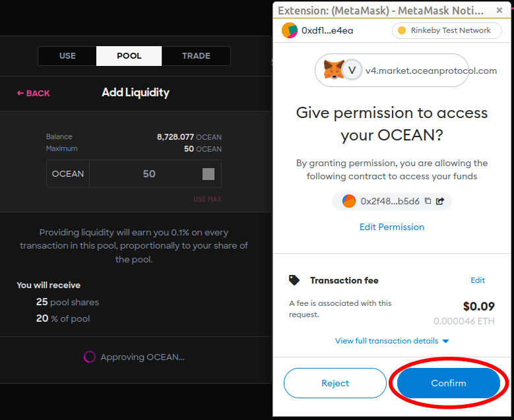
Task: Click the gray square in OCEAN input
Action: pos(209,174)
